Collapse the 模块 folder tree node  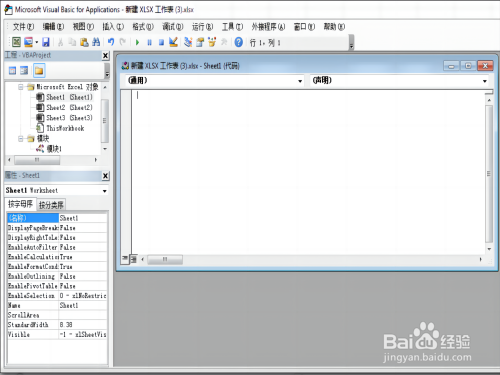pyautogui.click(x=21, y=138)
